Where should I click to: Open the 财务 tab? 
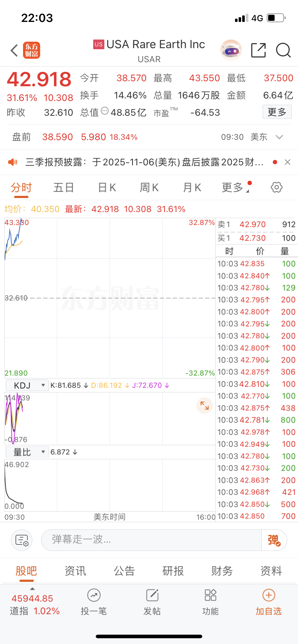point(222,571)
